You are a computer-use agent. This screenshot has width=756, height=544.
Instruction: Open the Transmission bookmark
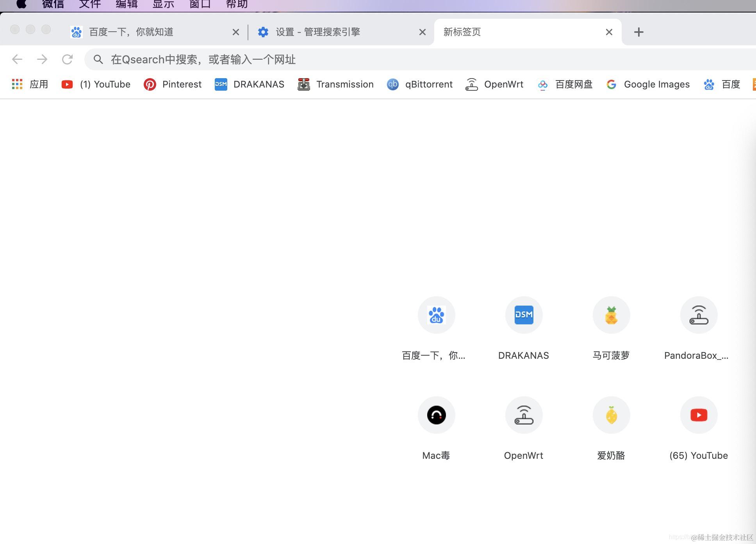(336, 84)
